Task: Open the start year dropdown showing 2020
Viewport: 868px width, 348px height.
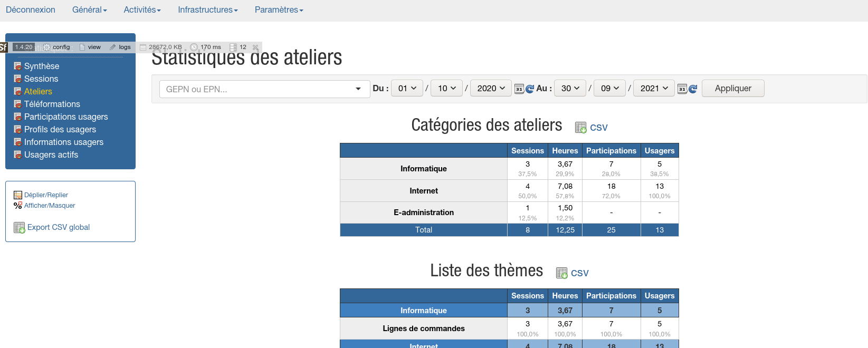Action: [491, 89]
